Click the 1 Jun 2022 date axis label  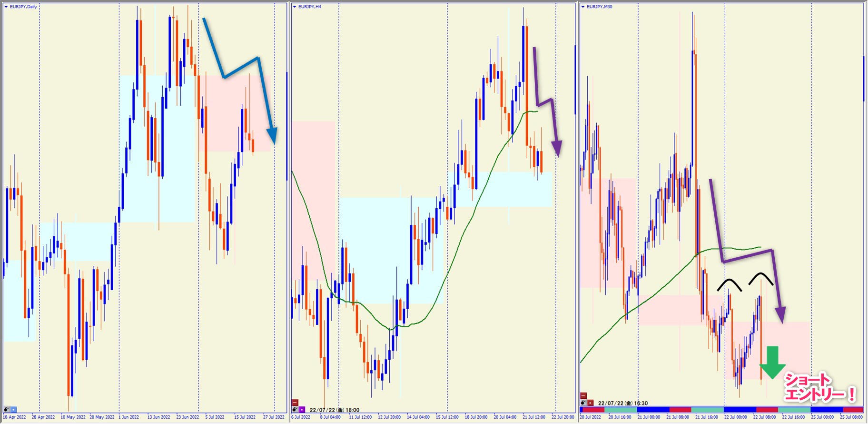click(129, 417)
